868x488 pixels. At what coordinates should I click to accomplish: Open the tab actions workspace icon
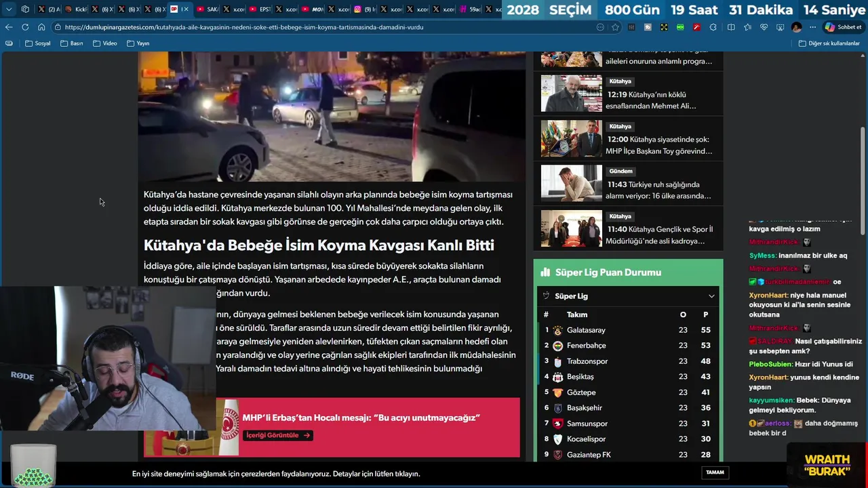pyautogui.click(x=25, y=9)
